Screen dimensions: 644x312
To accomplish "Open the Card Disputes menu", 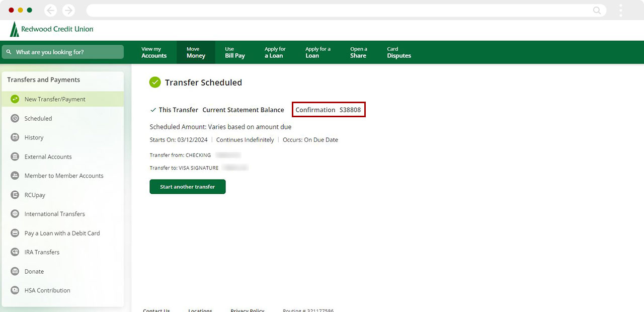I will coord(399,52).
